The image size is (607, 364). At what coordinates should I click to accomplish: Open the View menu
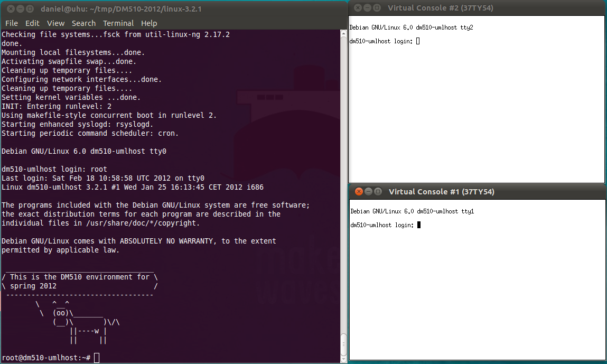coord(55,23)
